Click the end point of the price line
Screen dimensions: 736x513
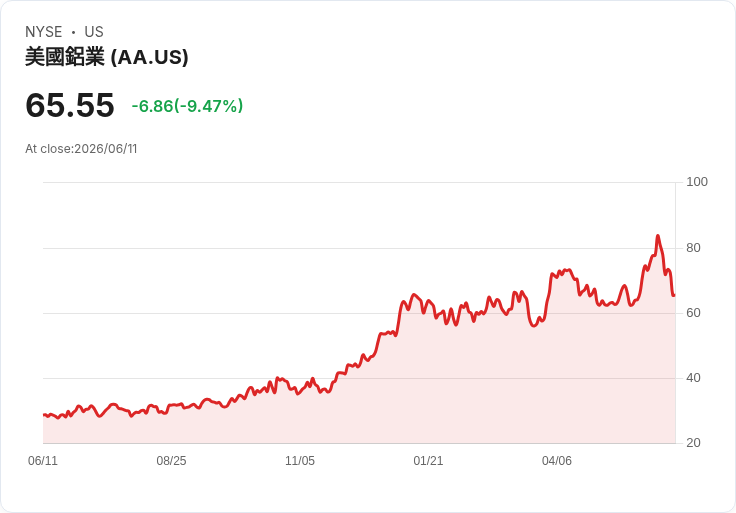[x=674, y=295]
